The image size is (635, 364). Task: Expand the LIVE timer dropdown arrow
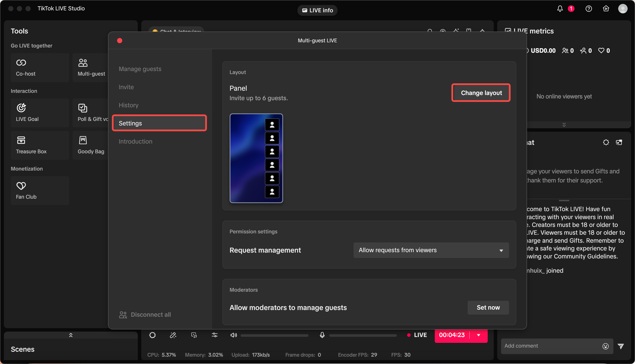coord(478,335)
